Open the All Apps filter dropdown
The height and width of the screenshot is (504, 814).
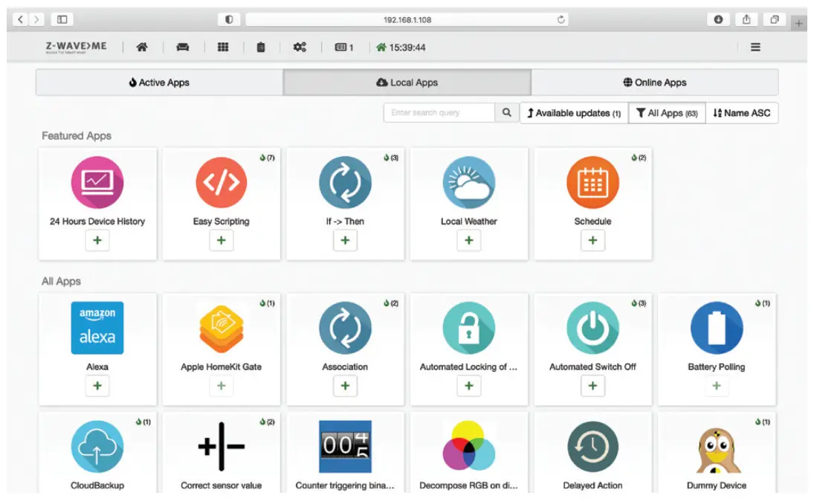[667, 113]
